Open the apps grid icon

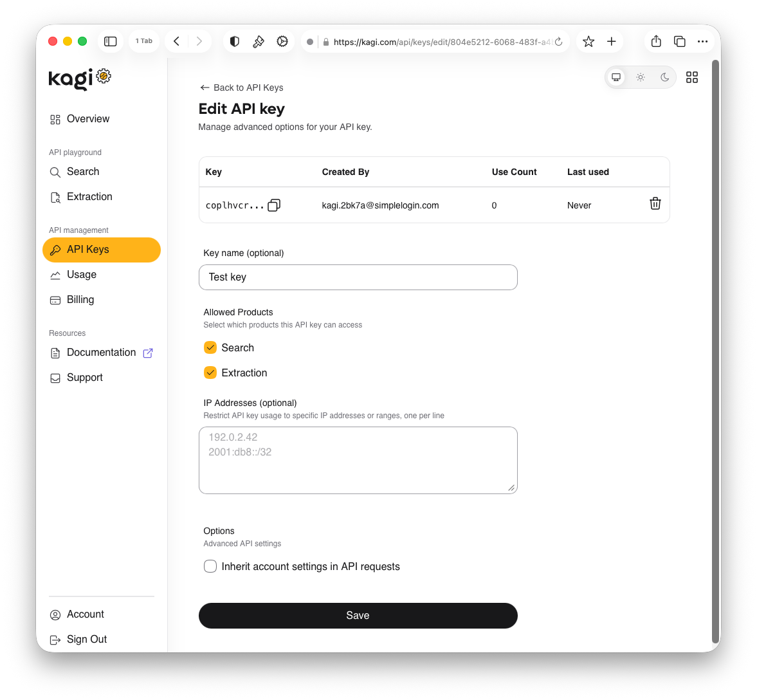(692, 77)
